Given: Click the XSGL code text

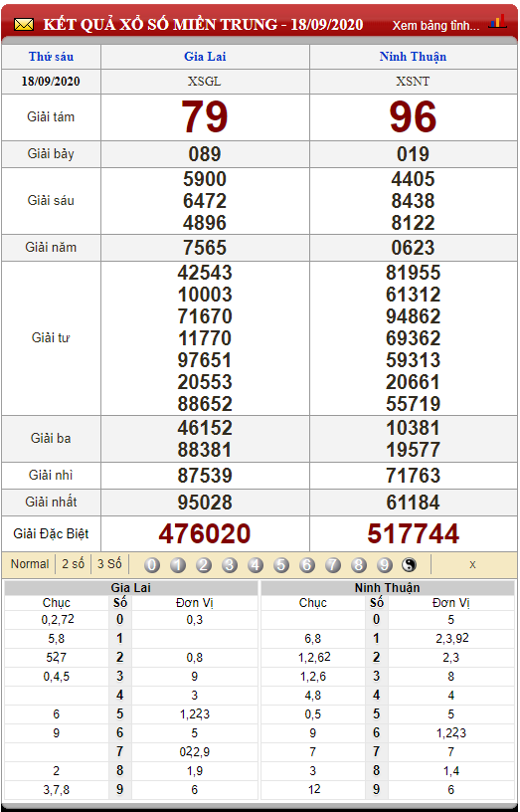Looking at the screenshot, I should point(206,82).
